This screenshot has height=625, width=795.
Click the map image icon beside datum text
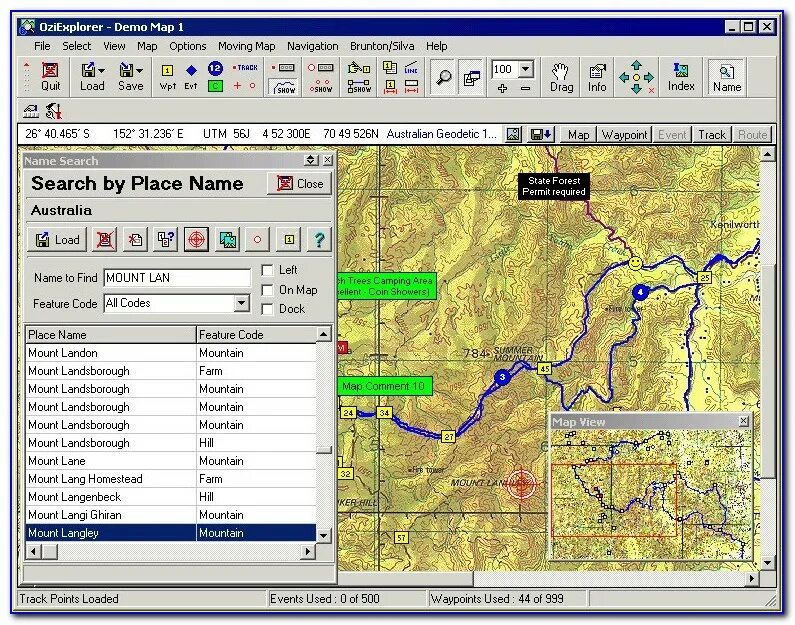point(513,134)
